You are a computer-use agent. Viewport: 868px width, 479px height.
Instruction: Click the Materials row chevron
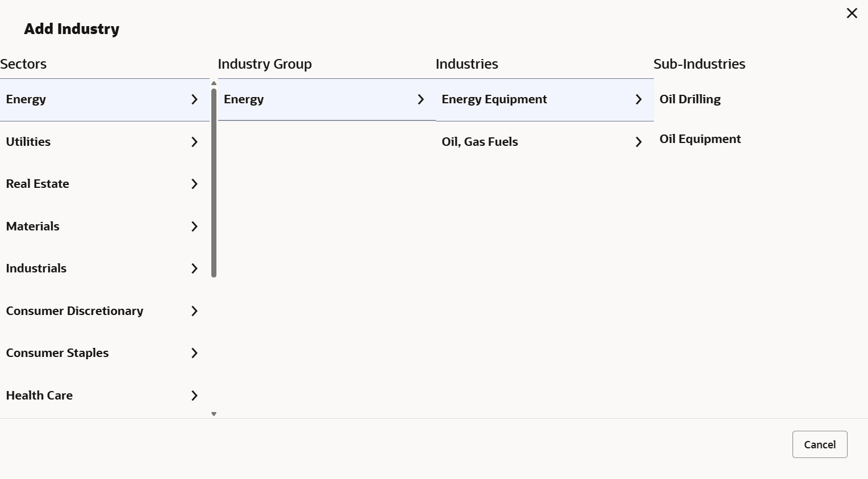click(x=194, y=226)
